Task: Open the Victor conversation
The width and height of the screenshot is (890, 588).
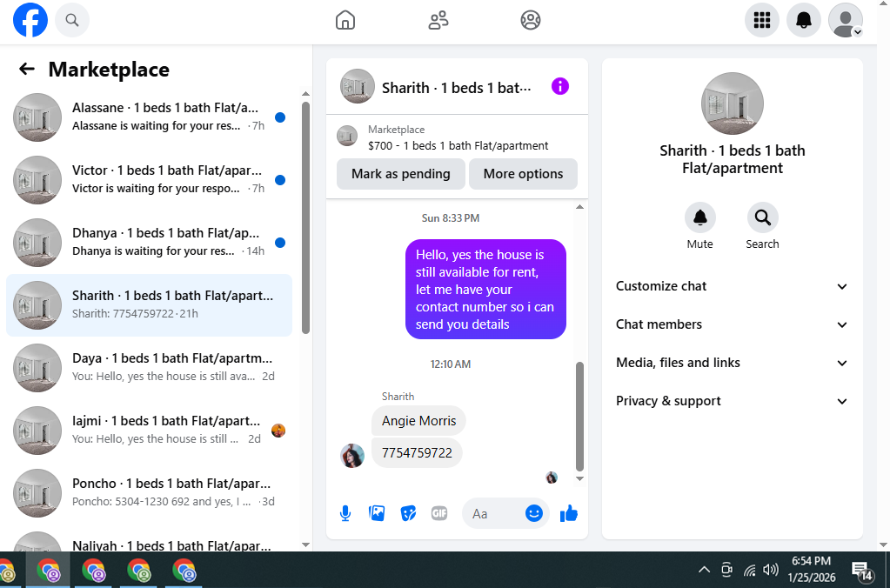Action: [150, 180]
